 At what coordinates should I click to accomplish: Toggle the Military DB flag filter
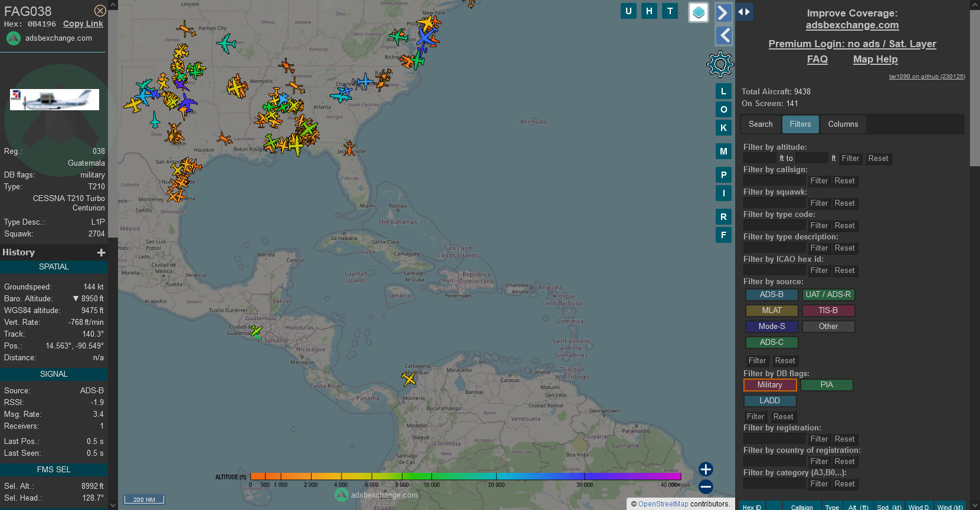769,385
